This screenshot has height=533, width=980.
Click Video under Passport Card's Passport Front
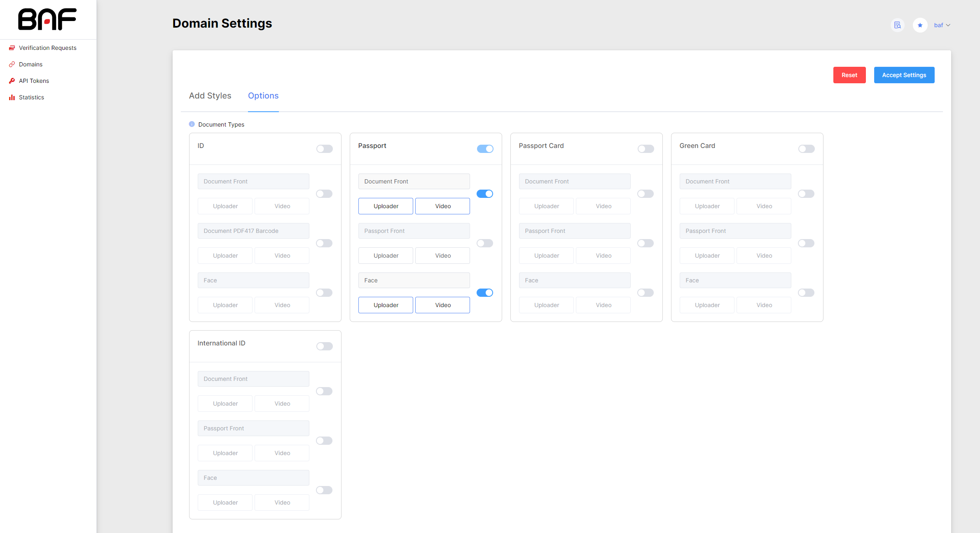tap(603, 256)
